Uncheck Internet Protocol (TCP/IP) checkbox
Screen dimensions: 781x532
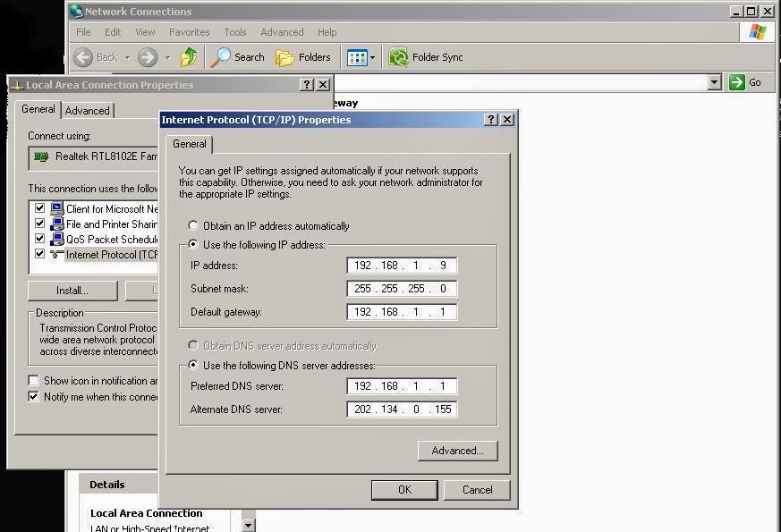pos(40,254)
